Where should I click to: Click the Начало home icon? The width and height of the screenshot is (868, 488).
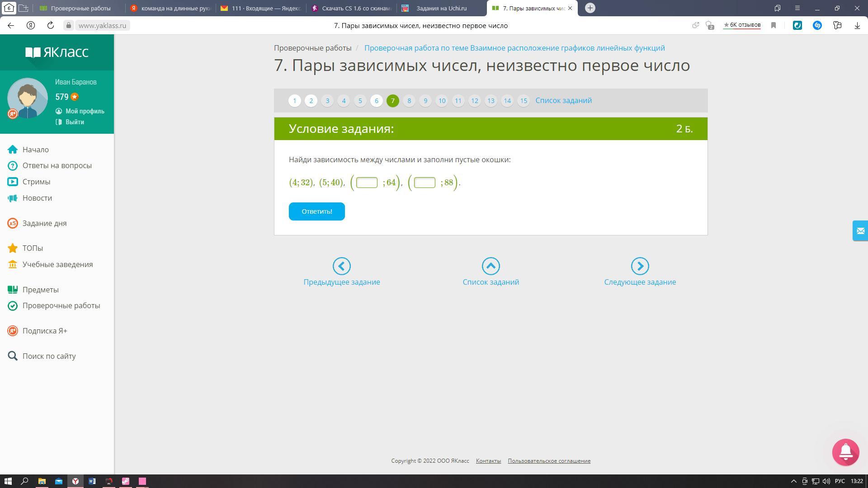click(x=13, y=150)
